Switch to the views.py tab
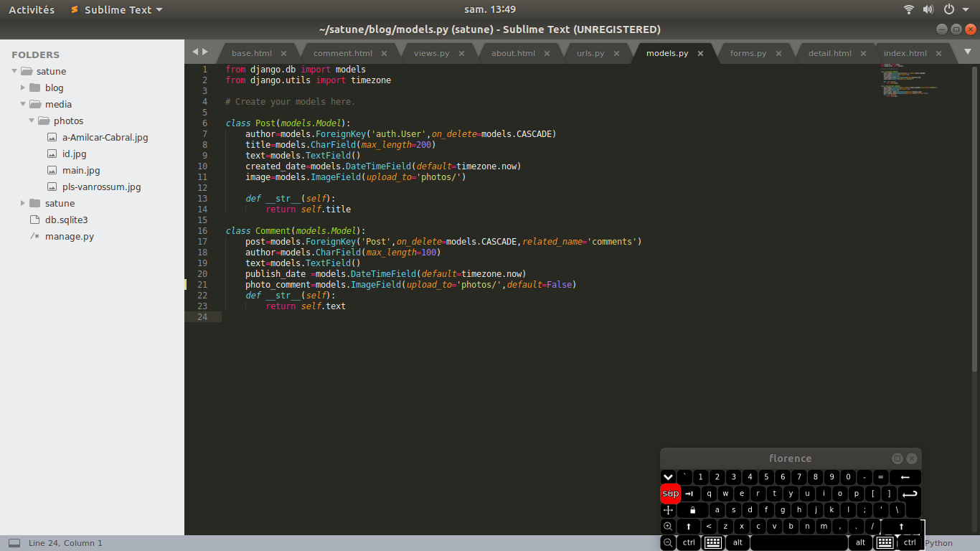 click(x=431, y=53)
